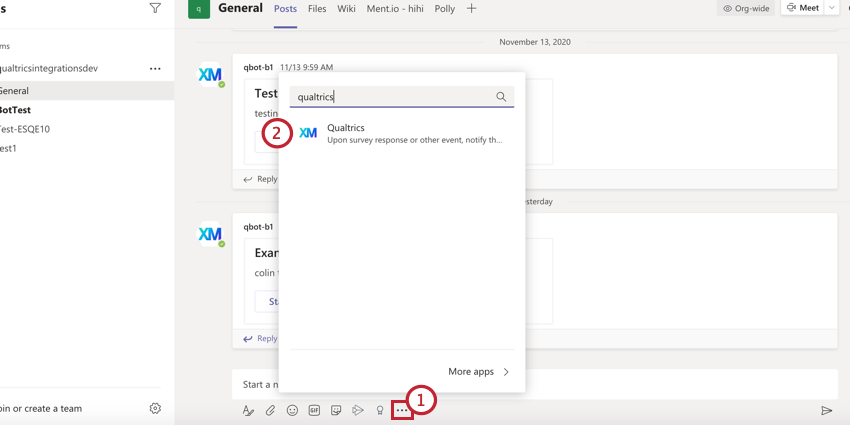
Task: Open qbot-b1 avatar on Yesterday post
Action: [210, 234]
